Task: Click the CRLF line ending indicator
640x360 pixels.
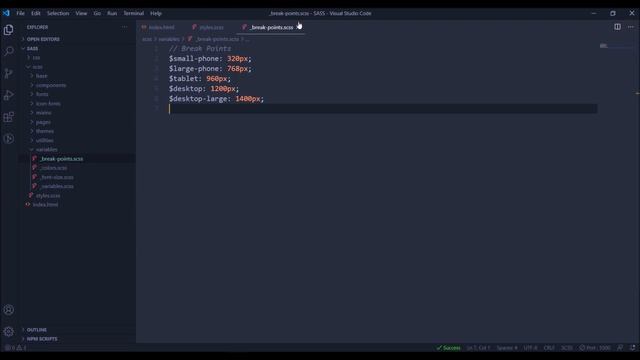Action: (549, 348)
